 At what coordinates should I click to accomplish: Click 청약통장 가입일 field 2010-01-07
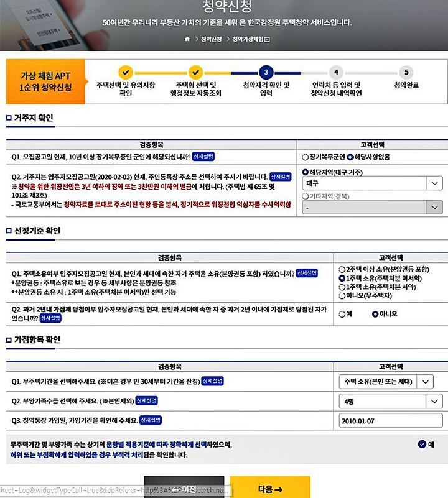pyautogui.click(x=391, y=421)
